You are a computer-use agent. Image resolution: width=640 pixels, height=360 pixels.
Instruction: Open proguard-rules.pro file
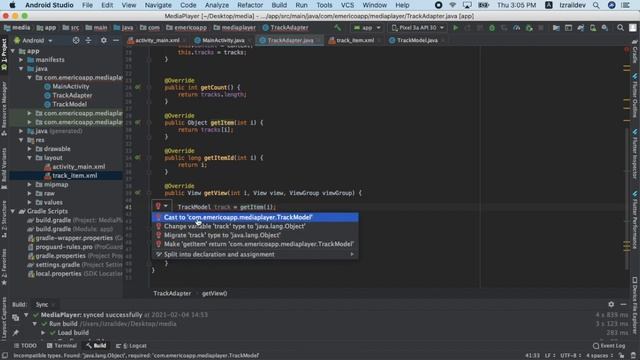tap(64, 247)
